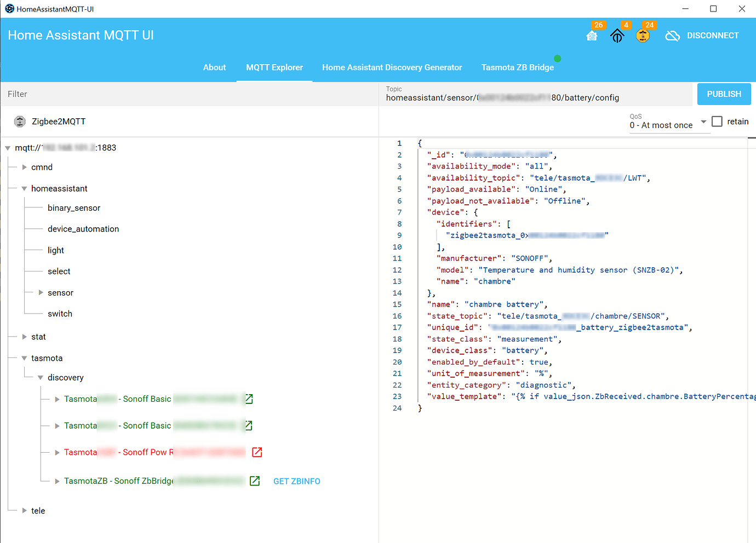
Task: Expand second Tasmota Sonoff Basic entry
Action: click(57, 425)
